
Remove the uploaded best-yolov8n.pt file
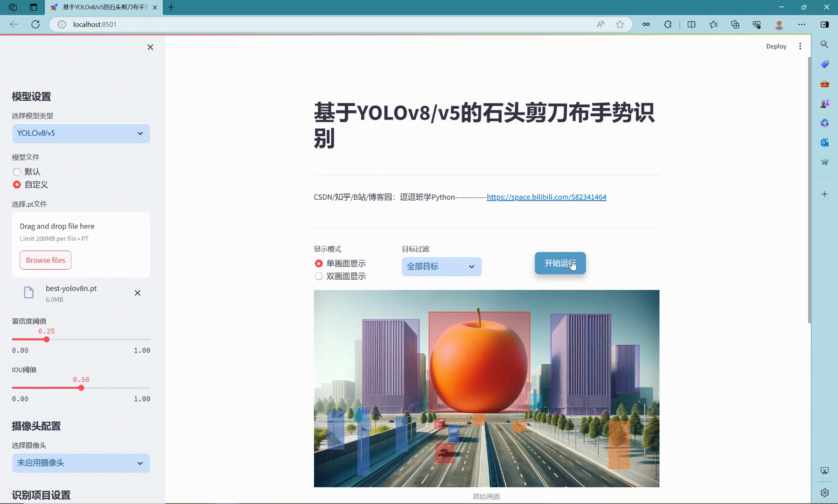(x=138, y=293)
